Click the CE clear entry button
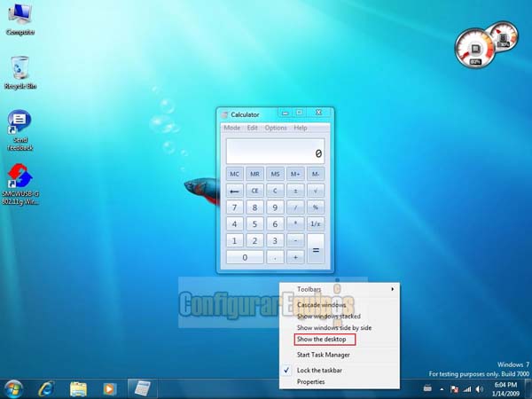 pos(254,191)
